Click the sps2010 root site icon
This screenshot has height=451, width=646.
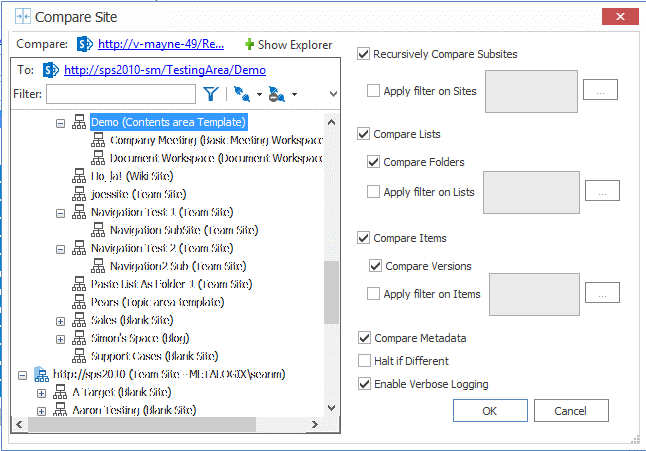41,374
